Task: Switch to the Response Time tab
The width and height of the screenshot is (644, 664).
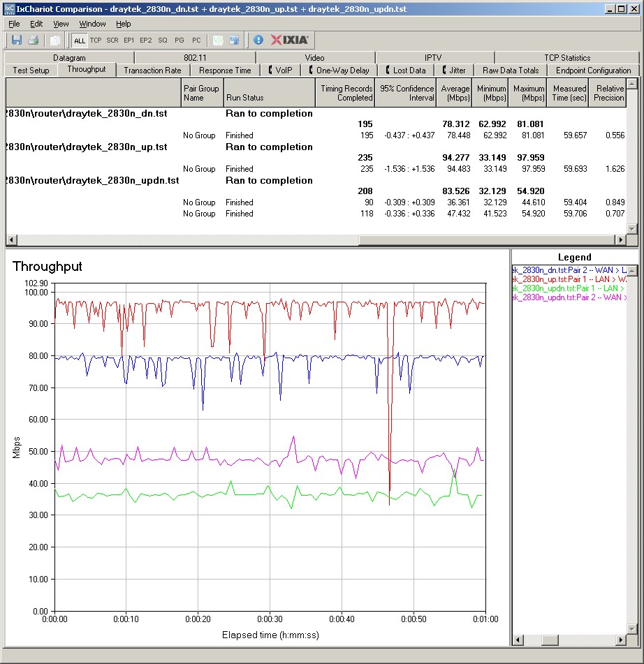Action: pos(225,71)
